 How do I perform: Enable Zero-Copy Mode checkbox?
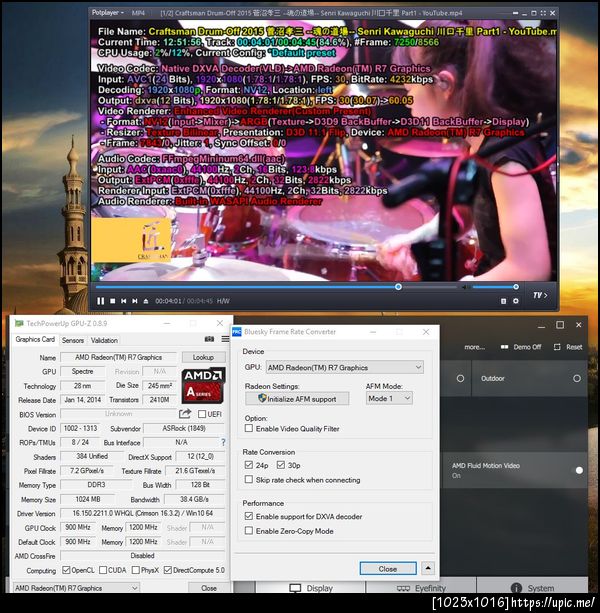pyautogui.click(x=249, y=531)
